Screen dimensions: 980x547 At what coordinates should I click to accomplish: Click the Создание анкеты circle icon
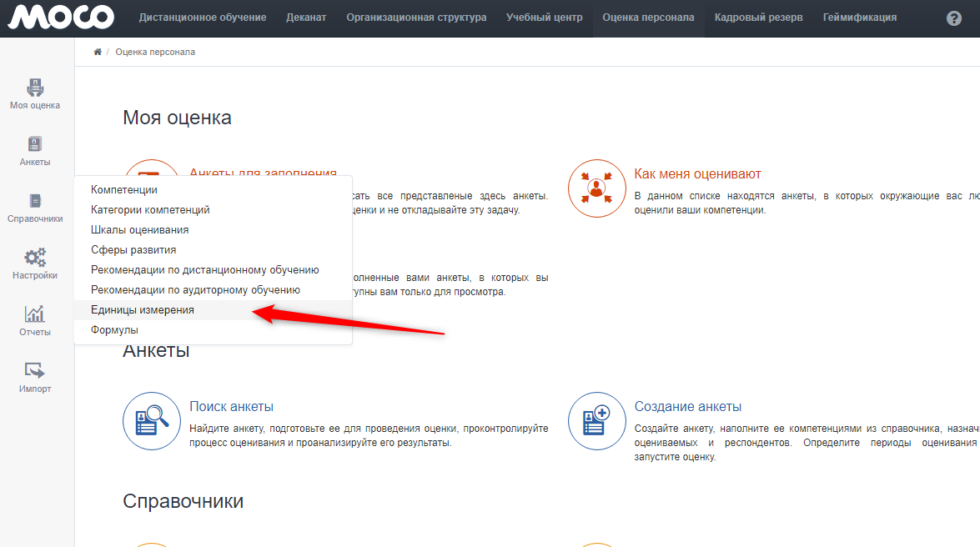(x=597, y=421)
